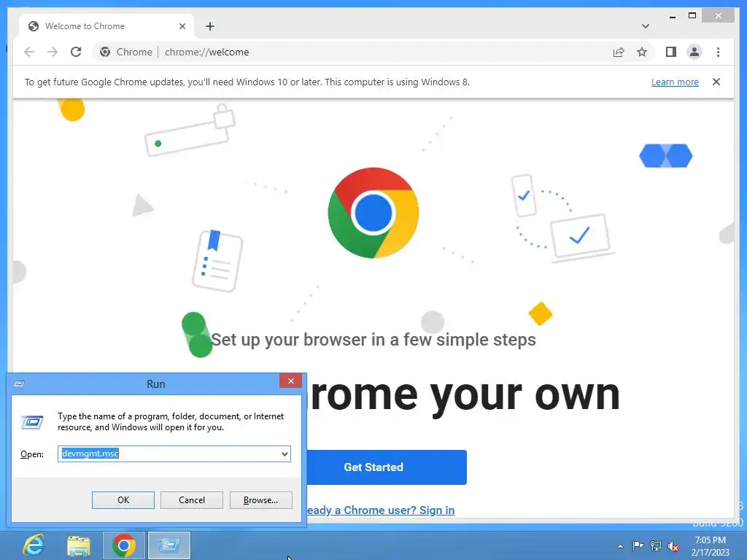Cancel the Run dialog

[x=192, y=500]
